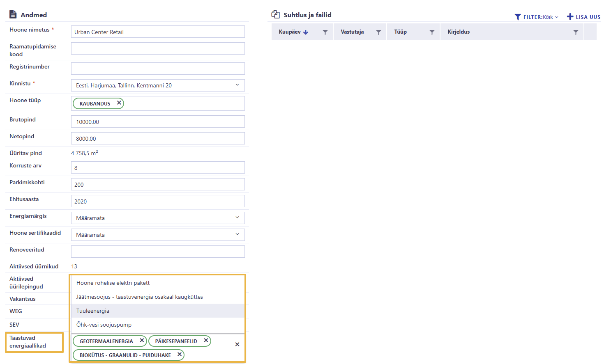611x364 pixels.
Task: Open filter for Kirjeldus column
Action: (576, 32)
